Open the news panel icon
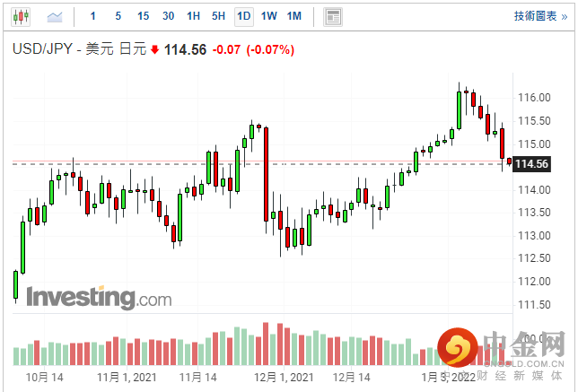 (333, 16)
